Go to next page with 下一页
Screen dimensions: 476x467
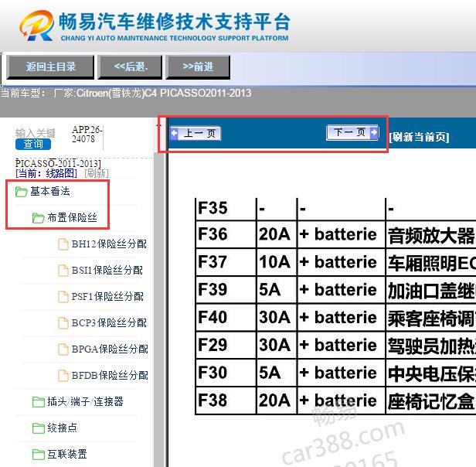[352, 132]
